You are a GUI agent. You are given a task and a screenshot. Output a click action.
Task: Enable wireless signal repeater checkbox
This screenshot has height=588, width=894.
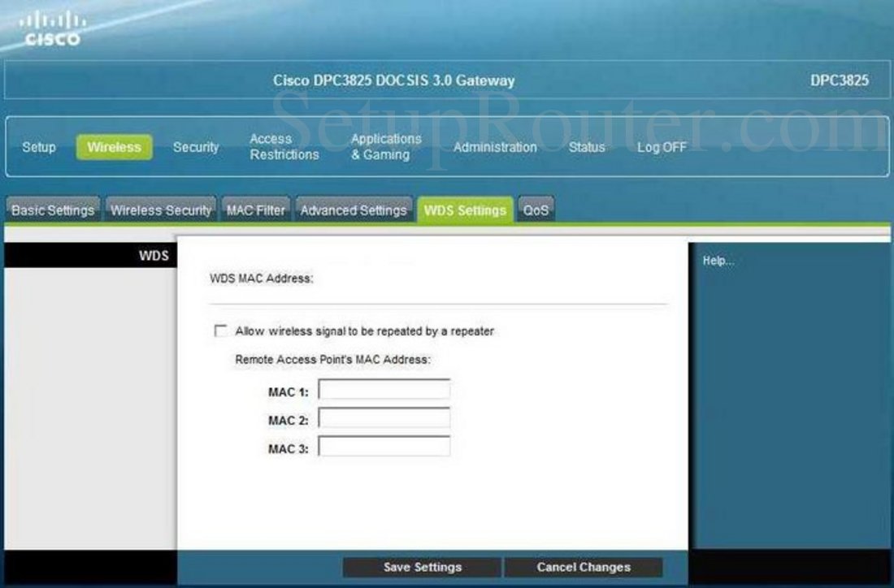coord(220,331)
